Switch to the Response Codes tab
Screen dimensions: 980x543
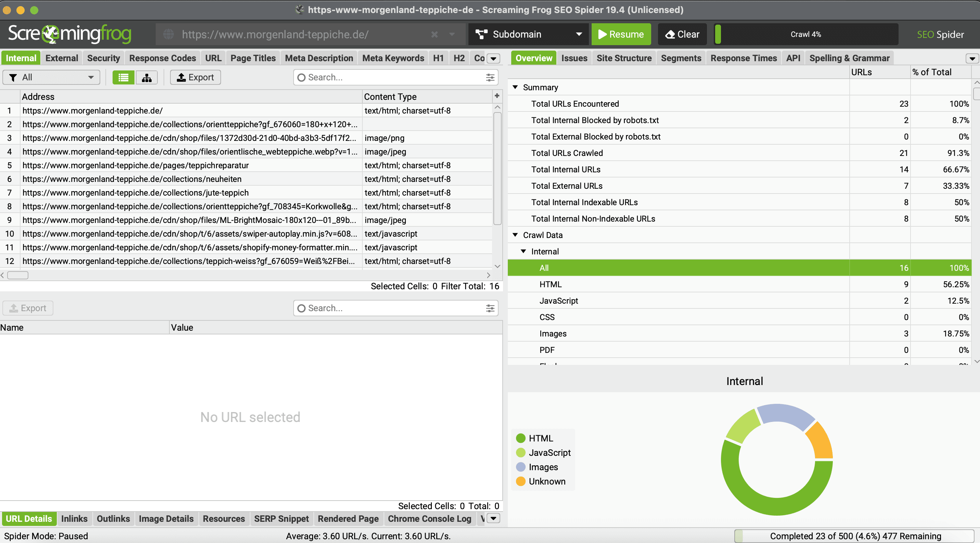coord(163,58)
